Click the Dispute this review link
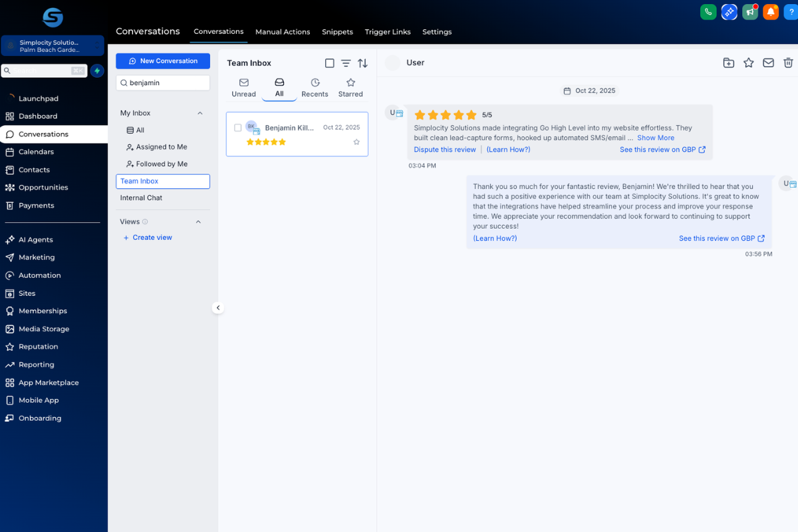This screenshot has height=532, width=798. [x=444, y=149]
